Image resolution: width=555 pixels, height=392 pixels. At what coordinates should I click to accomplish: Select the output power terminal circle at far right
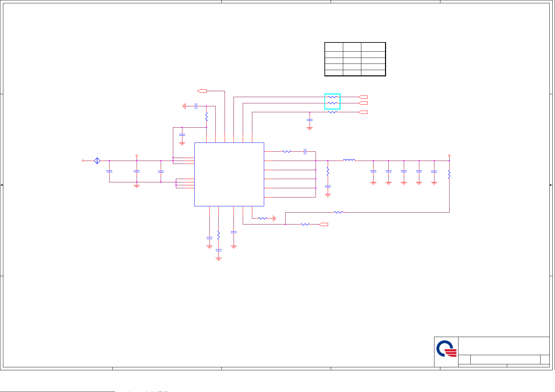(449, 156)
